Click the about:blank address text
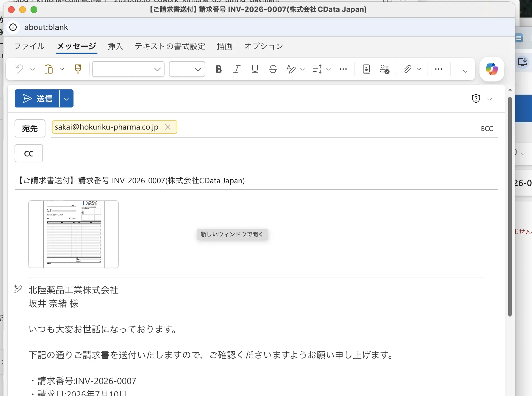The image size is (532, 396). point(46,27)
